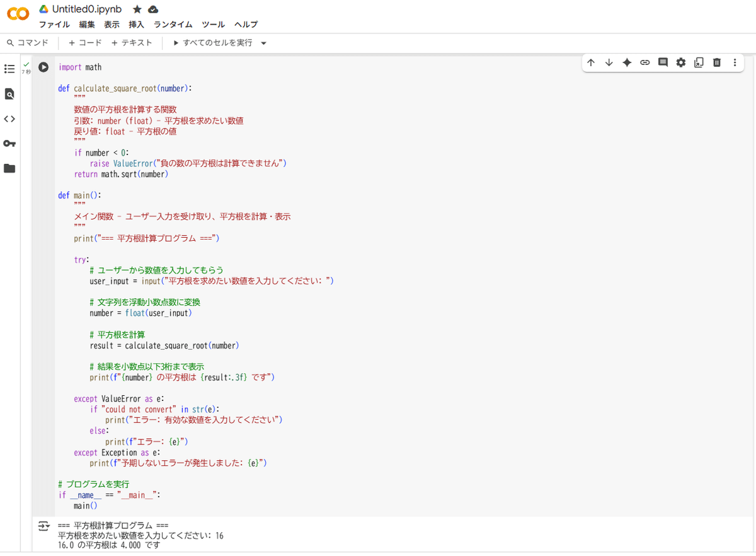Copy the cell link with the link icon
This screenshot has width=756, height=556.
(x=644, y=63)
